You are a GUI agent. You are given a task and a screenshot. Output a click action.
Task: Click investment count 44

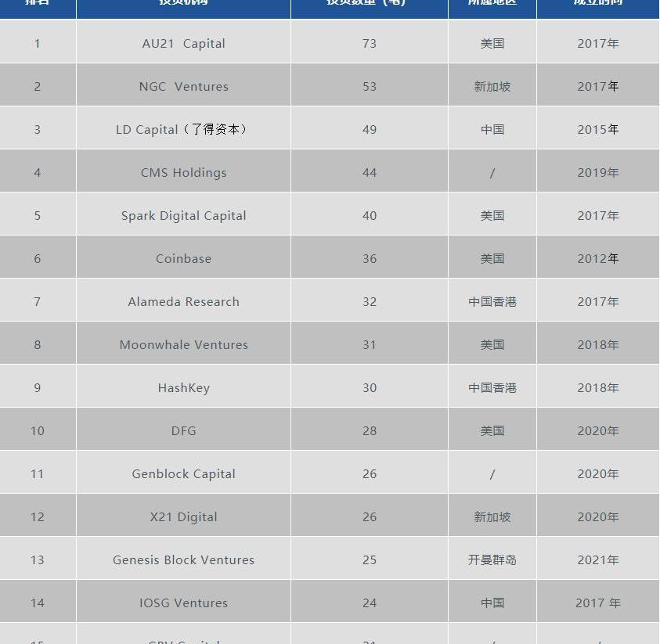369,172
